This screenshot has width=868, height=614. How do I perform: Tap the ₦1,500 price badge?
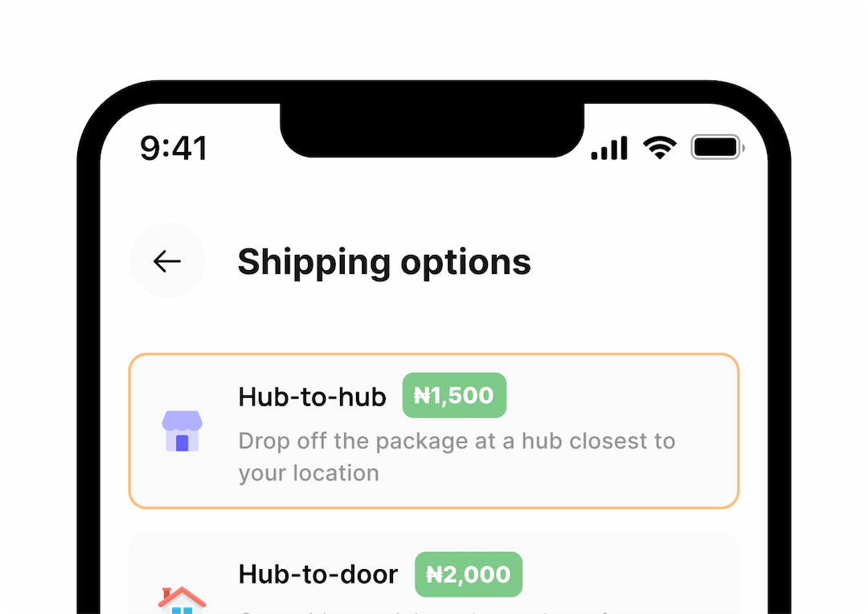(x=454, y=395)
